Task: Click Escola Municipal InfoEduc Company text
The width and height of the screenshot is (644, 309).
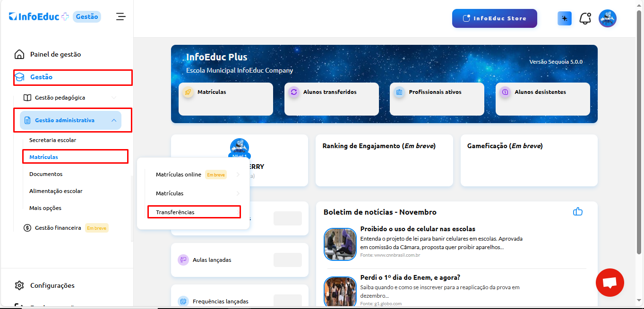Action: point(240,70)
